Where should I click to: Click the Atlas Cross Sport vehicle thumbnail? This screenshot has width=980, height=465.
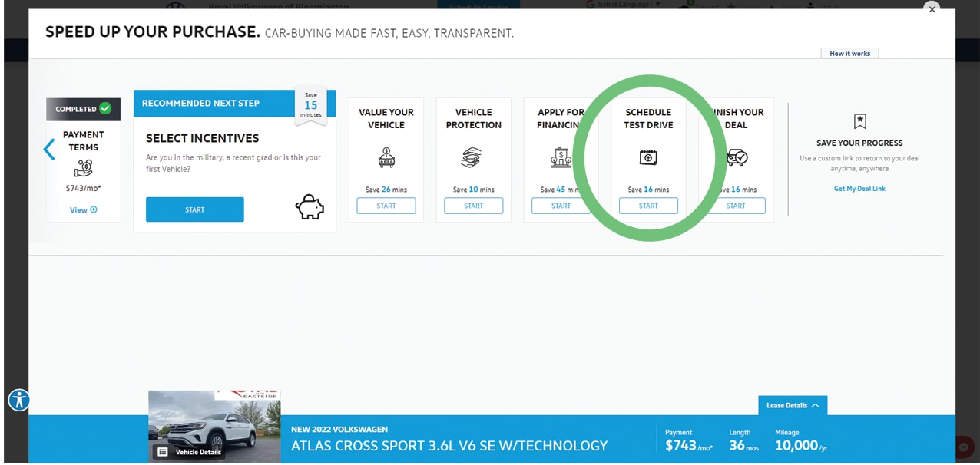click(214, 427)
